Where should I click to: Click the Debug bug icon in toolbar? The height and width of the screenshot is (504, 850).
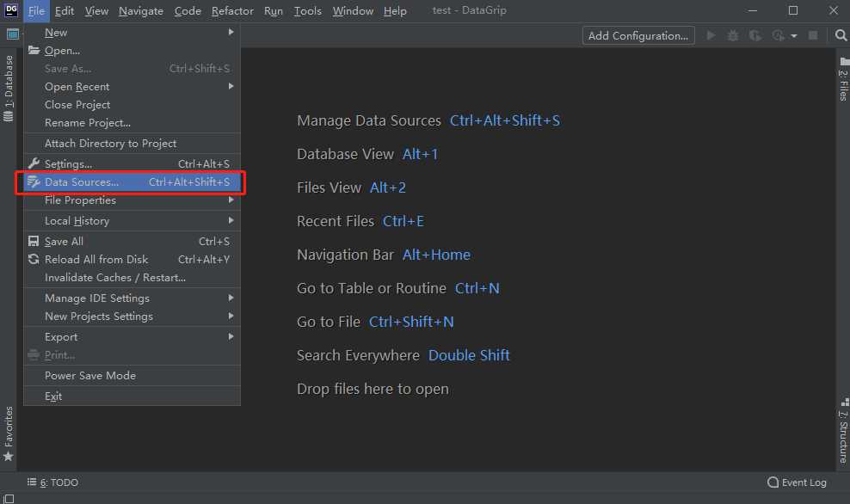tap(733, 35)
